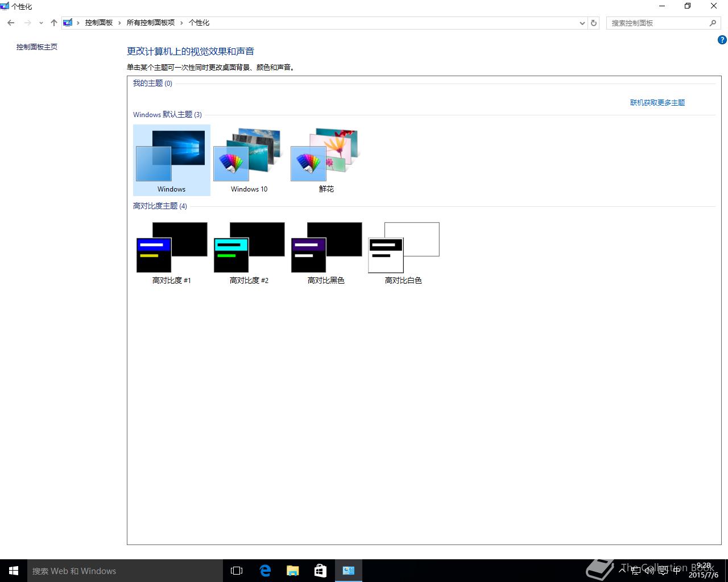Click the 高对比度主题 (4) heading

[160, 206]
